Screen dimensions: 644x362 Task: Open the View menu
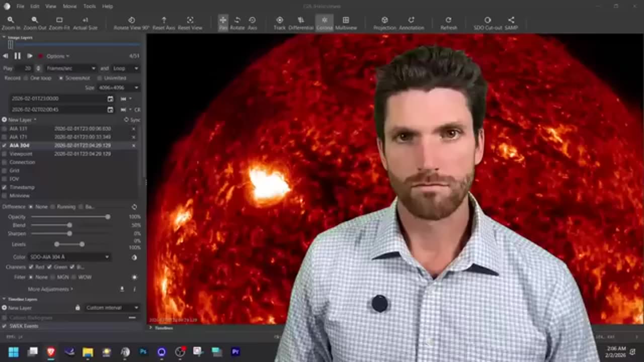51,6
